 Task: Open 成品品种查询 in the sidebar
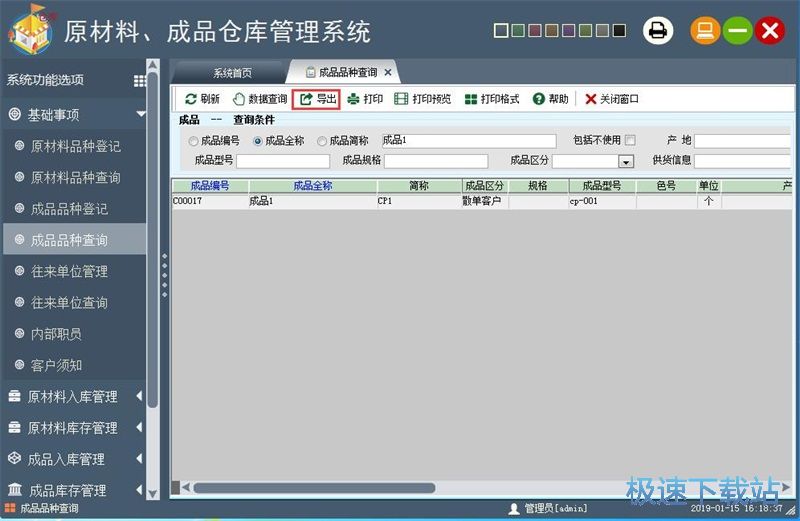pyautogui.click(x=75, y=240)
